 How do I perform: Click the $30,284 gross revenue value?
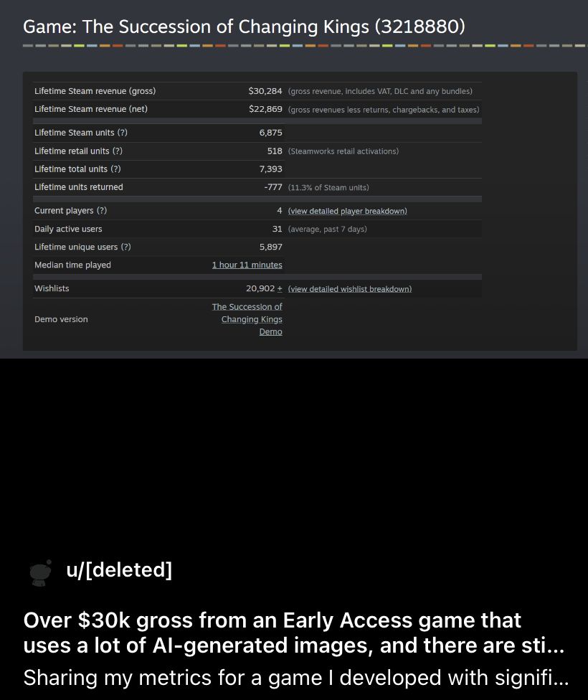(x=265, y=91)
